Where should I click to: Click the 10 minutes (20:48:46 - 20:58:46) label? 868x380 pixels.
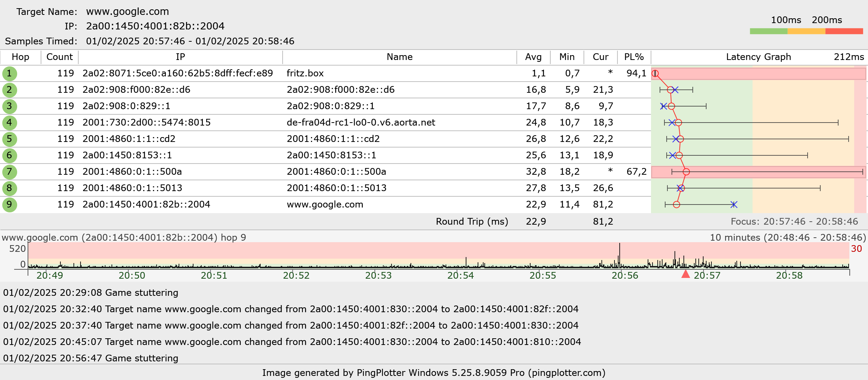788,238
